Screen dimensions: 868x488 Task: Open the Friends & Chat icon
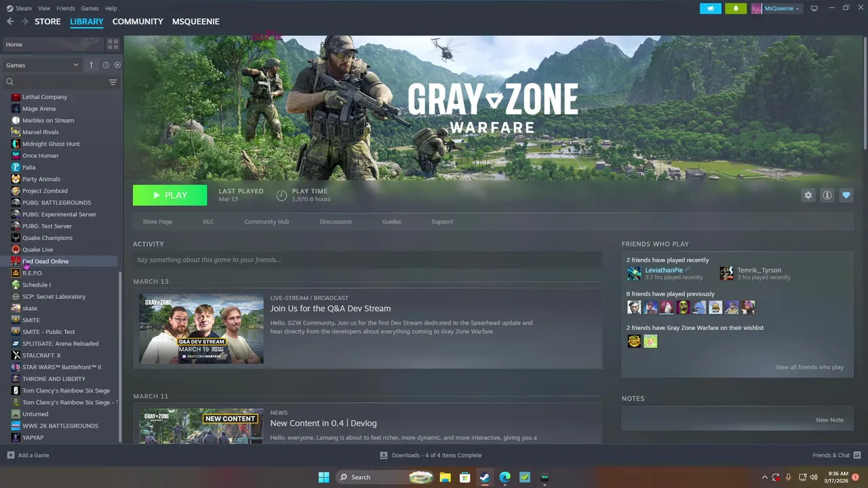pos(857,455)
